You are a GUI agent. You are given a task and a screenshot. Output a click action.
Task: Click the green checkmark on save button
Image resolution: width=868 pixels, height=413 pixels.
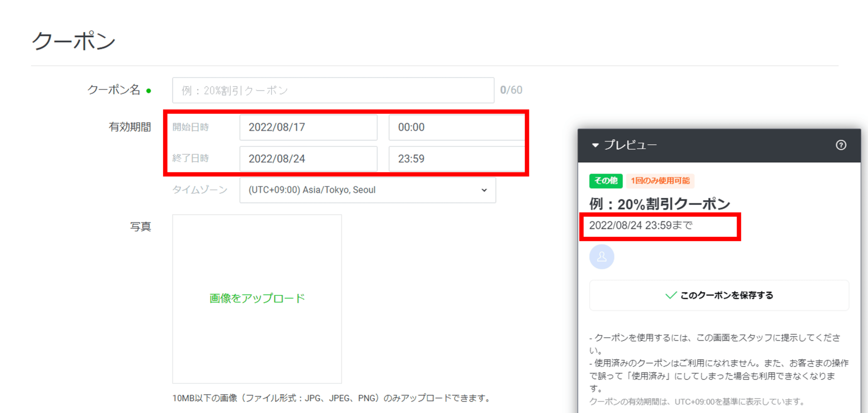(x=670, y=295)
